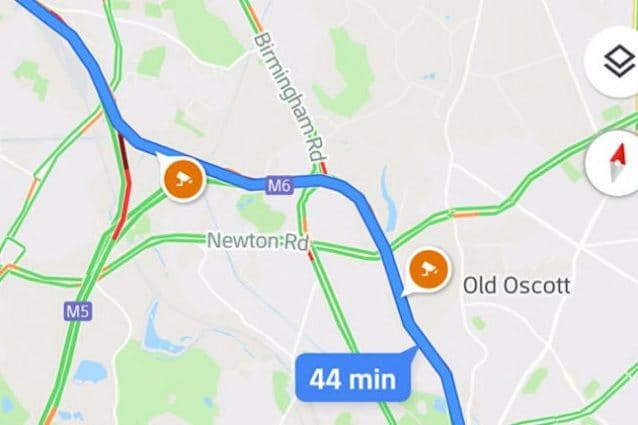The width and height of the screenshot is (638, 425).
Task: Tap the M5 motorway shield
Action: point(77,312)
